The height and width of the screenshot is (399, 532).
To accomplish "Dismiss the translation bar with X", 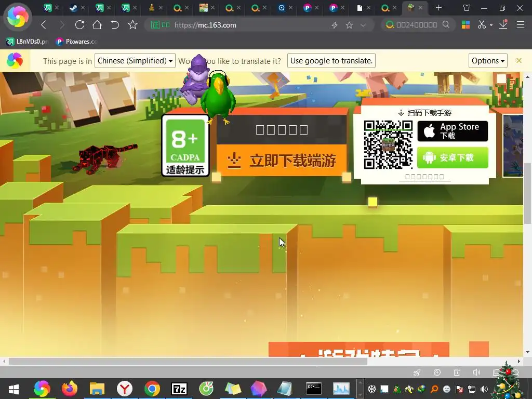I will pyautogui.click(x=519, y=61).
